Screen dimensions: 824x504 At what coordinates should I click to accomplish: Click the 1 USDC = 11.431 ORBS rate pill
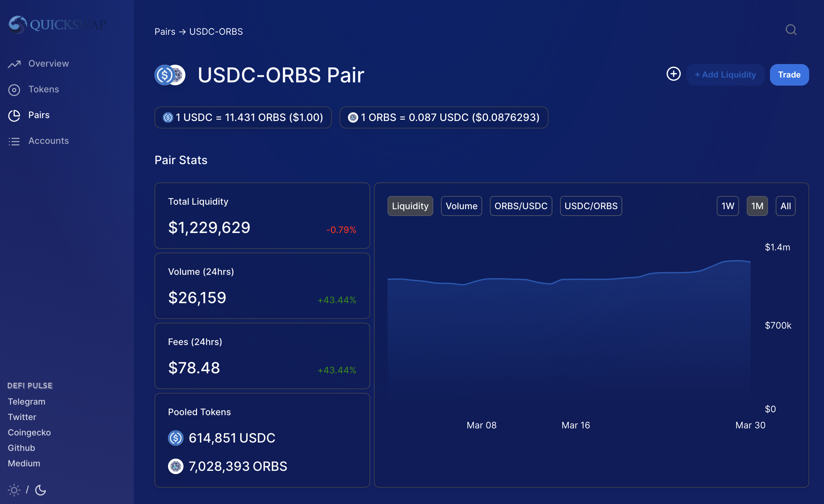(x=243, y=117)
